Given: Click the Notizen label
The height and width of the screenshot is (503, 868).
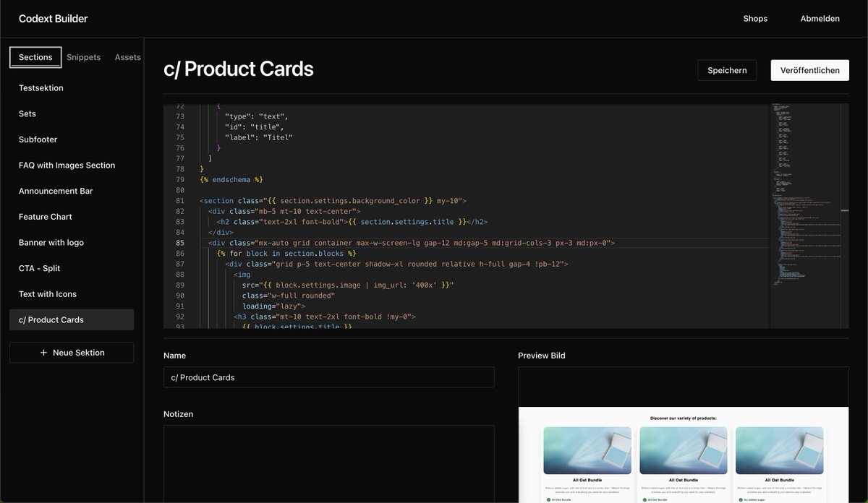Looking at the screenshot, I should [x=178, y=414].
